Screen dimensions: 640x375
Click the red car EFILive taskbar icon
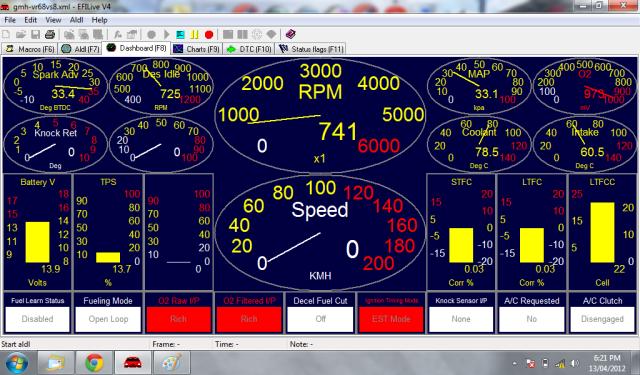point(133,362)
